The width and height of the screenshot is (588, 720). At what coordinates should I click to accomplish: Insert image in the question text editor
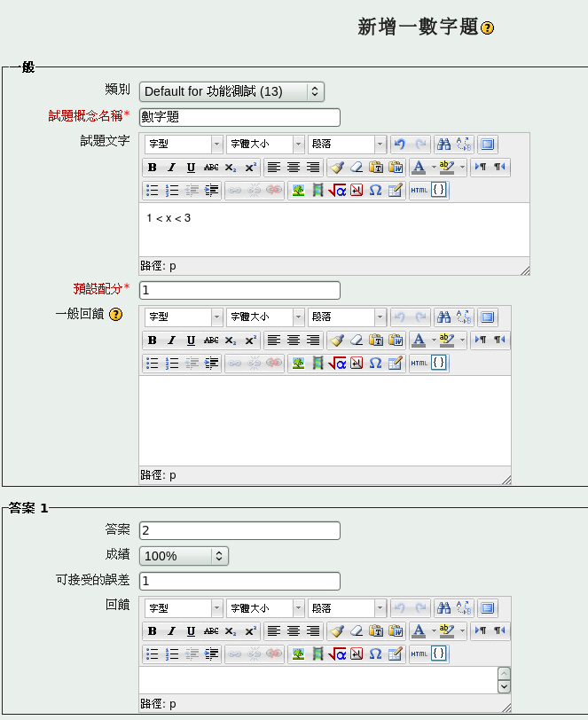pyautogui.click(x=298, y=190)
